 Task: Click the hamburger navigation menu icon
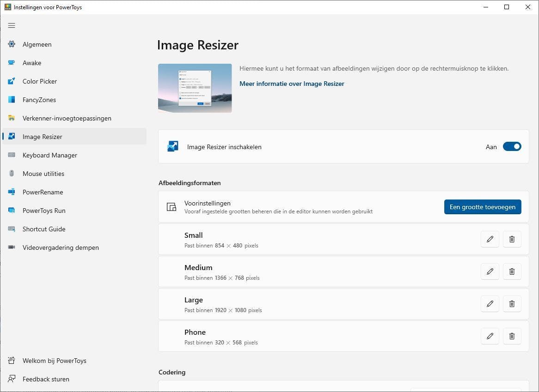point(12,25)
